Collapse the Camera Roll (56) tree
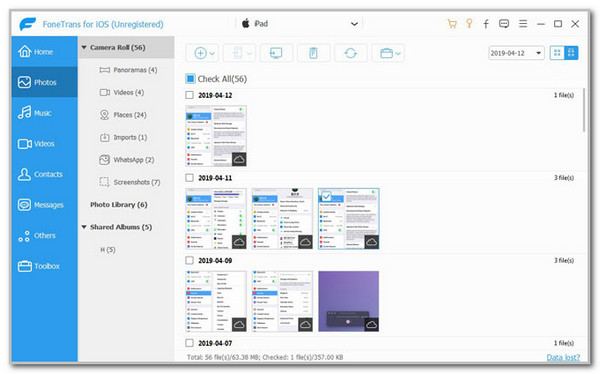This screenshot has height=374, width=600. tap(84, 47)
